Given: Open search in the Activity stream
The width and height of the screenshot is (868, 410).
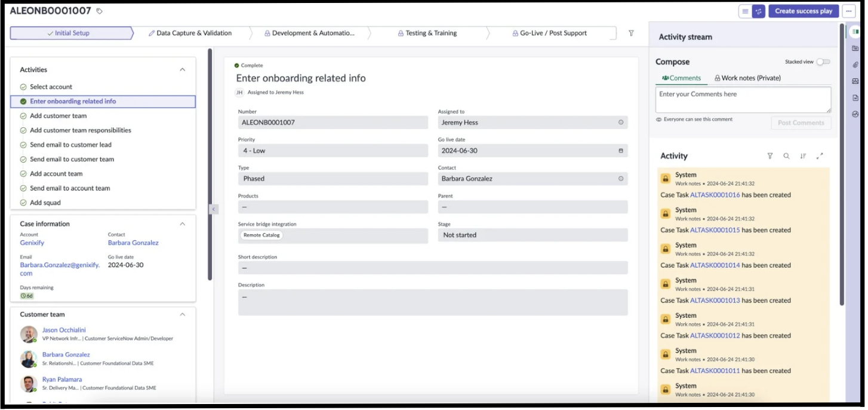Looking at the screenshot, I should tap(787, 156).
